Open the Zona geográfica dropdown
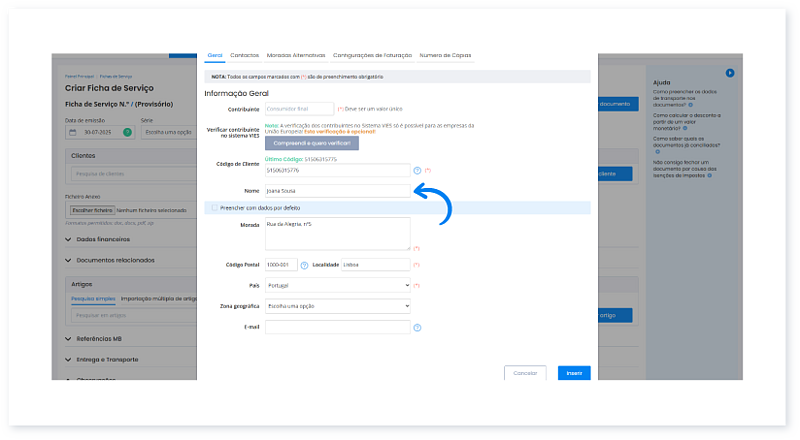800x440 pixels. [337, 306]
